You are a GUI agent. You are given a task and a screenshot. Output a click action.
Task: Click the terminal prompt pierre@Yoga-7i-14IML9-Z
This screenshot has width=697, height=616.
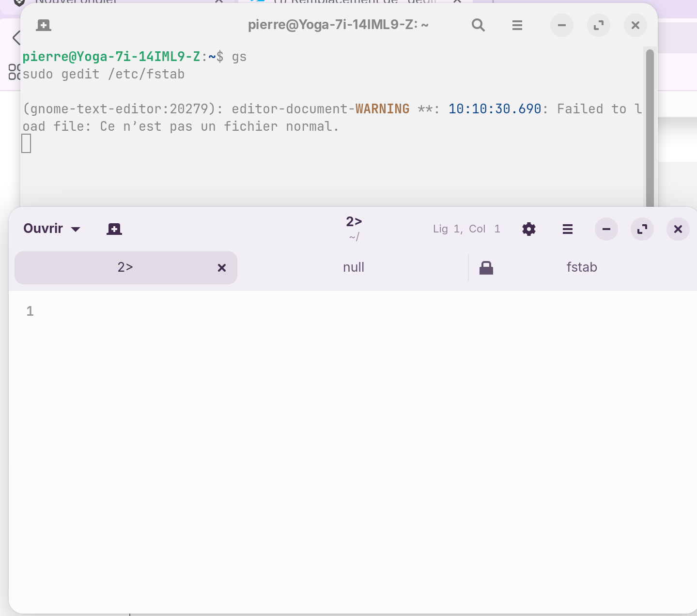111,57
